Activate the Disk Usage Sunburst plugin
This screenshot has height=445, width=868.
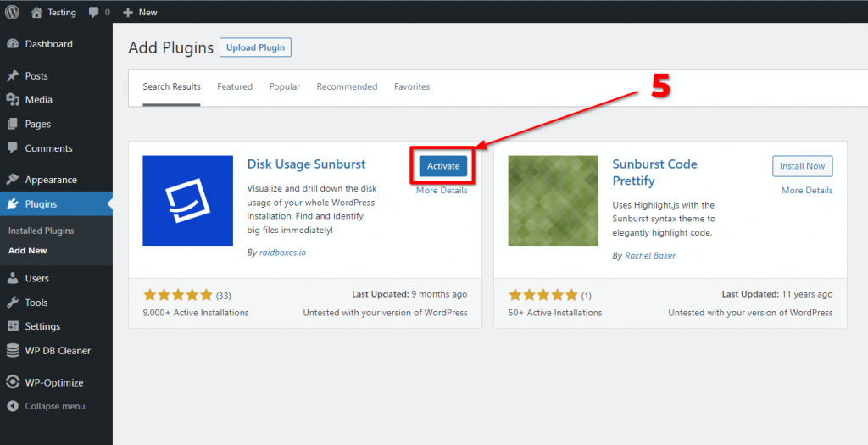point(442,166)
